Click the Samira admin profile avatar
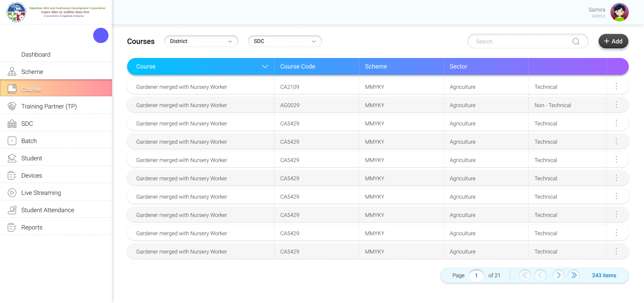 click(619, 13)
